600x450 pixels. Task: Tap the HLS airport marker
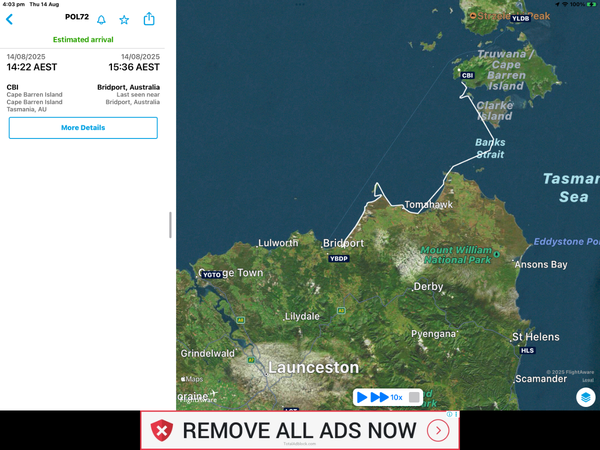click(527, 351)
